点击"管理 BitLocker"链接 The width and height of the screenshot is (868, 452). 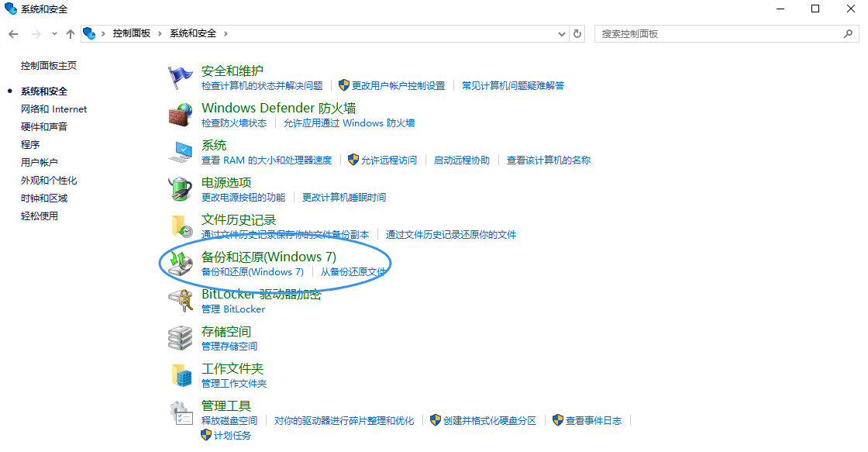coord(233,309)
